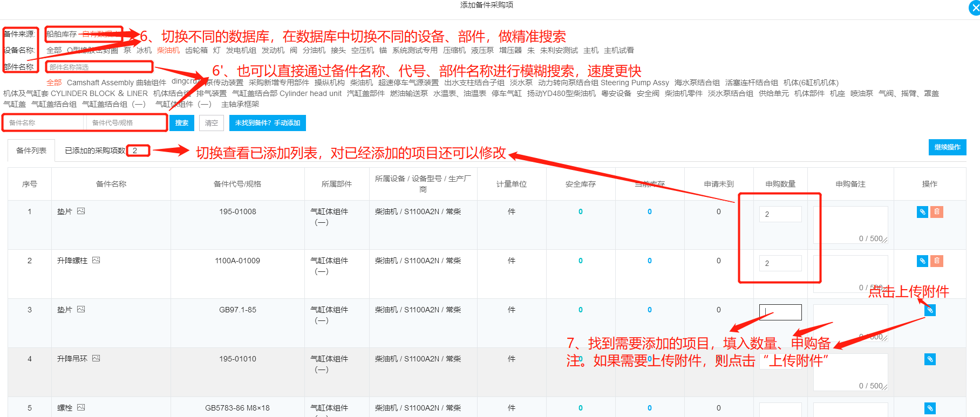Filter by 机体及气缸套 CYLINDER BLOCK & LINER

point(76,93)
